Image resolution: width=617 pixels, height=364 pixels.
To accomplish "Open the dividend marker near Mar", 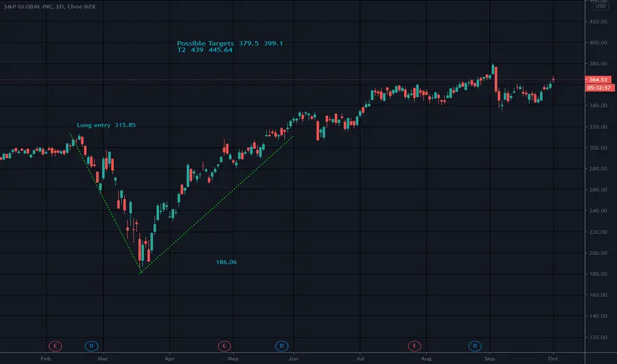I will pyautogui.click(x=91, y=346).
